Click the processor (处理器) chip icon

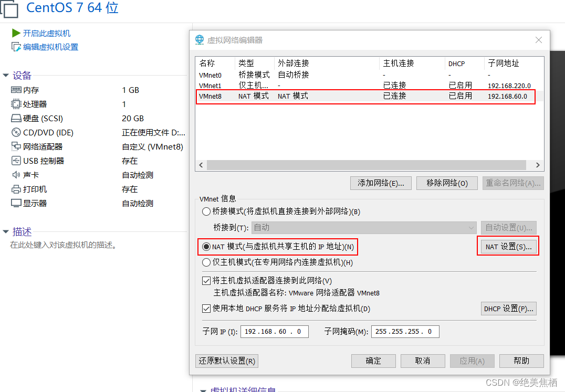pyautogui.click(x=16, y=104)
